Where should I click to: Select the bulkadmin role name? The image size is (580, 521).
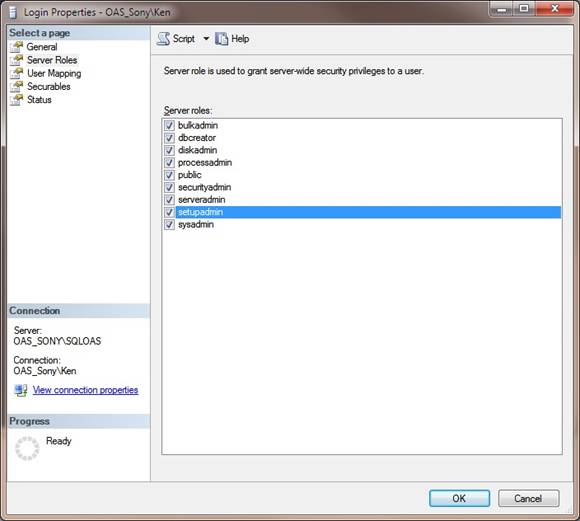198,125
